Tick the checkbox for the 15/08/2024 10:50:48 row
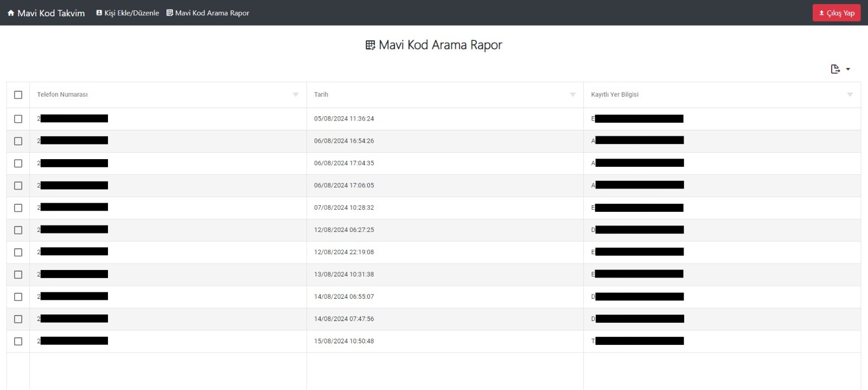Screen dimensions: 868x390 click(18, 342)
